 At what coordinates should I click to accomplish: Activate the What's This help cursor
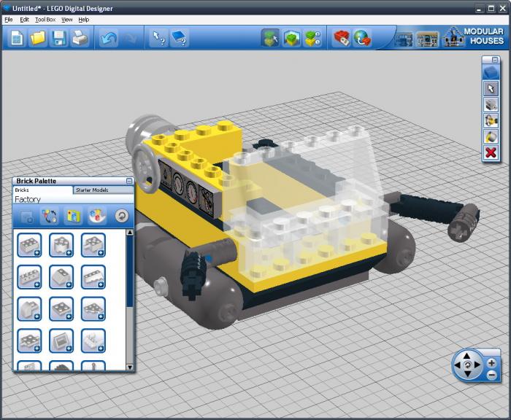point(158,38)
